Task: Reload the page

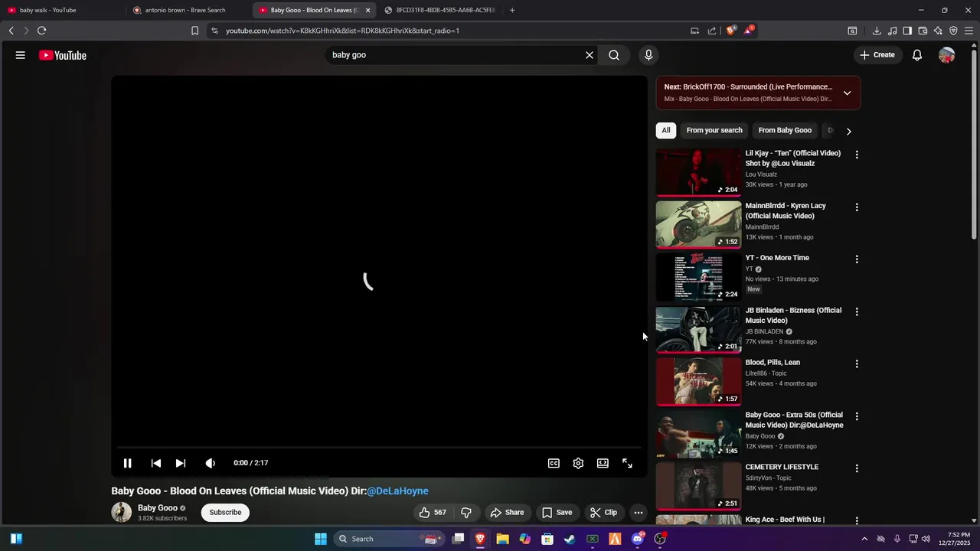Action: pos(41,31)
